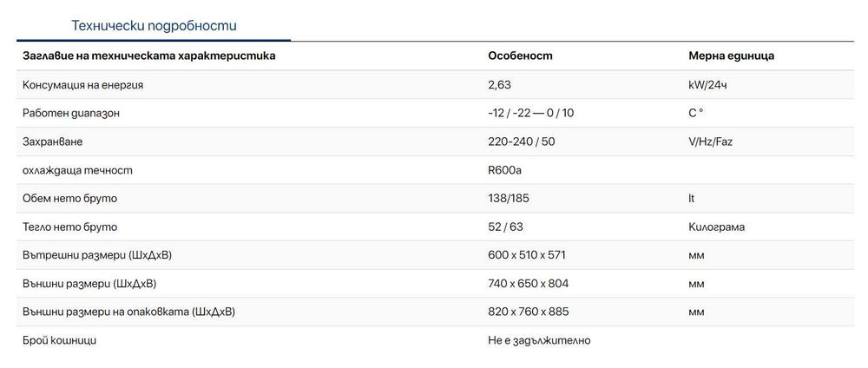Click the 740 x 650 x 804 dimensions
The image size is (868, 368).
(529, 284)
